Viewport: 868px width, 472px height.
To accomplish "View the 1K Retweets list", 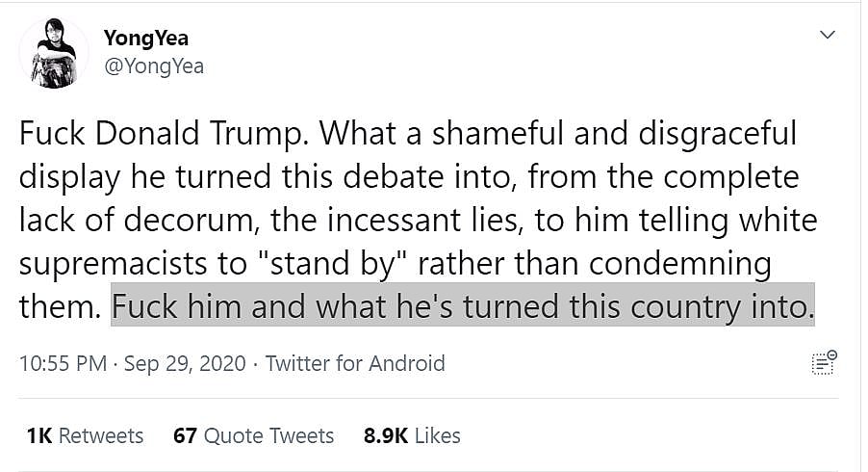I will click(x=86, y=435).
